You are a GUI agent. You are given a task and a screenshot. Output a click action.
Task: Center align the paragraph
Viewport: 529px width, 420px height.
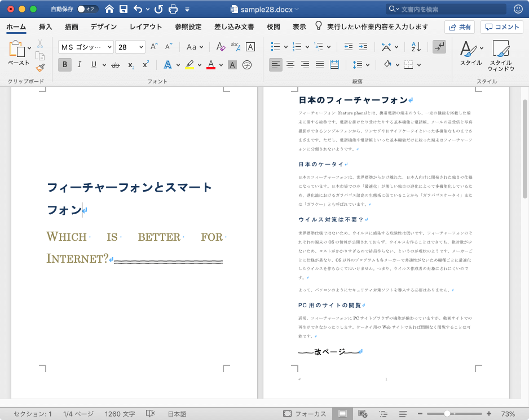point(290,65)
